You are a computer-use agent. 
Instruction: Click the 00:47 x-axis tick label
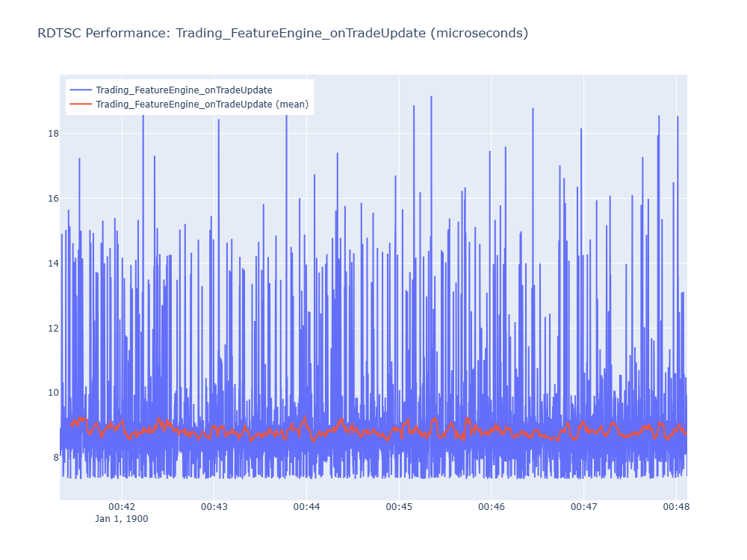pyautogui.click(x=583, y=507)
